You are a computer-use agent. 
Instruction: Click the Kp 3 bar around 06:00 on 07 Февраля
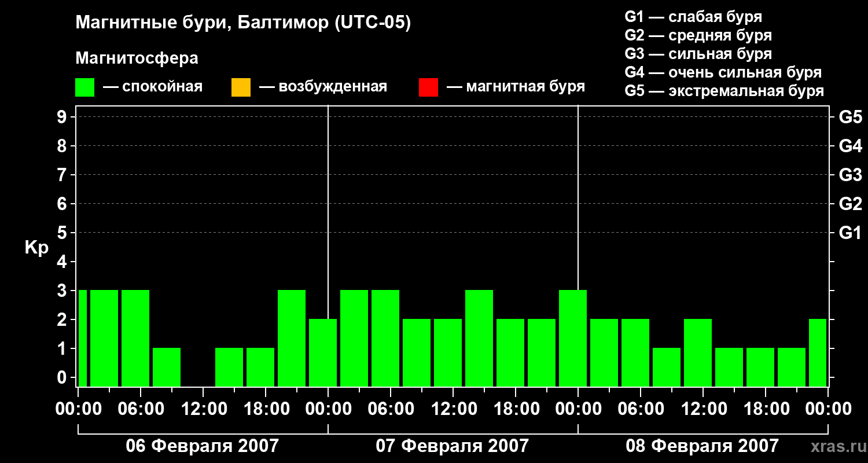tap(385, 338)
